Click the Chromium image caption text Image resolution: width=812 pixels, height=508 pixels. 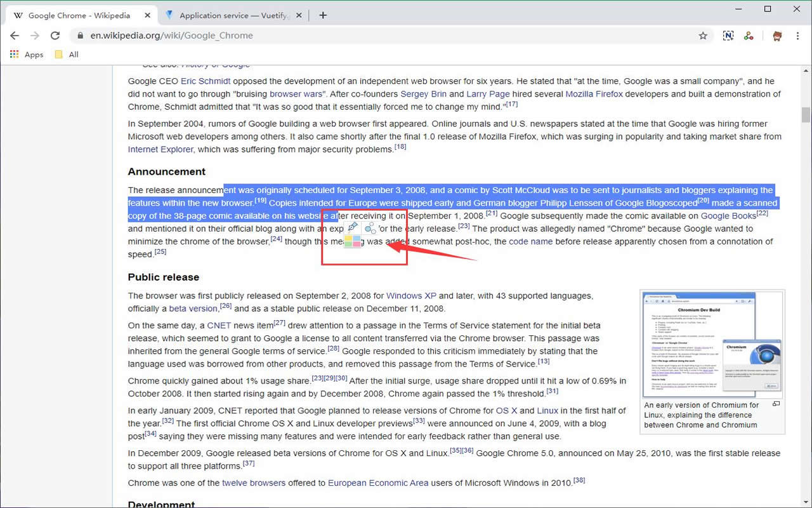tap(702, 415)
